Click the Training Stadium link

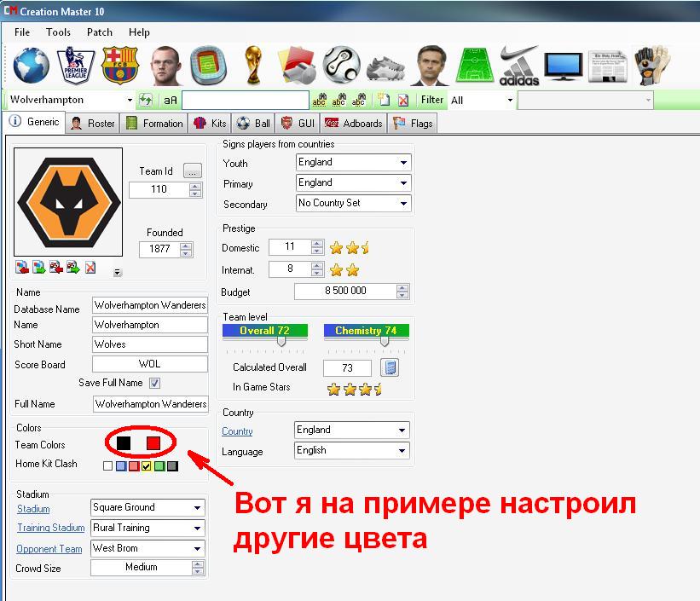click(51, 528)
